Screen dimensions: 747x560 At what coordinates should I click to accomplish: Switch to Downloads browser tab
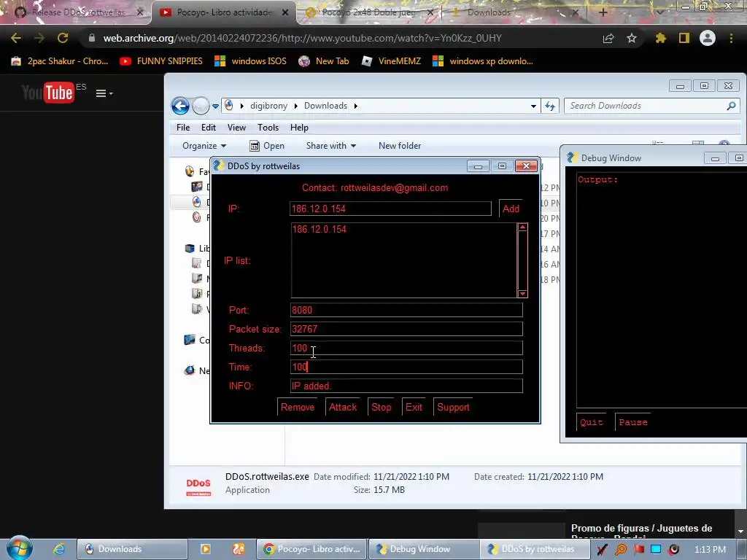[514, 12]
